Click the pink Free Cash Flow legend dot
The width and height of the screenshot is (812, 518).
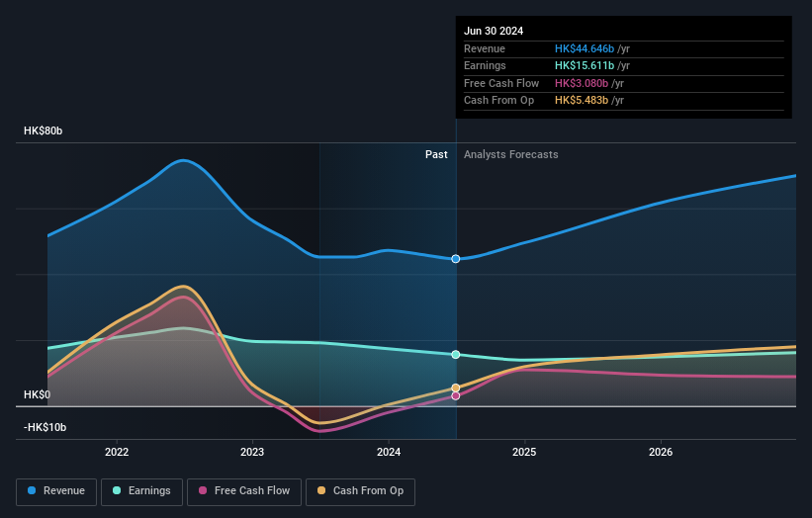[x=203, y=490]
